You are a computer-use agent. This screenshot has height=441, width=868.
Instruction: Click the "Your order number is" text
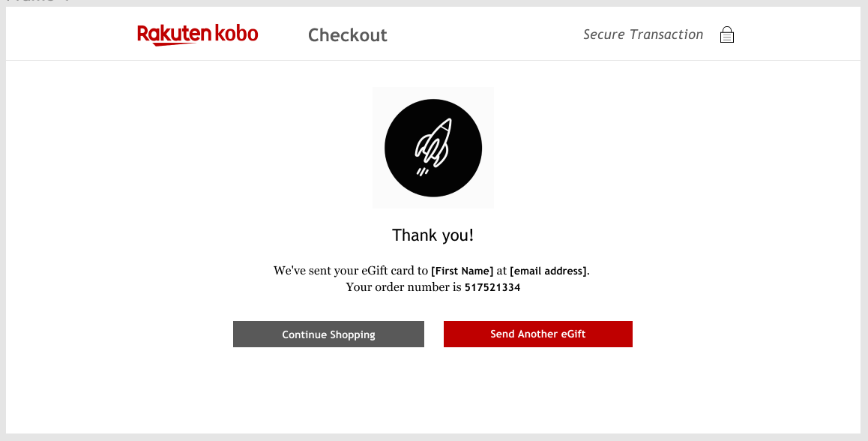(403, 287)
